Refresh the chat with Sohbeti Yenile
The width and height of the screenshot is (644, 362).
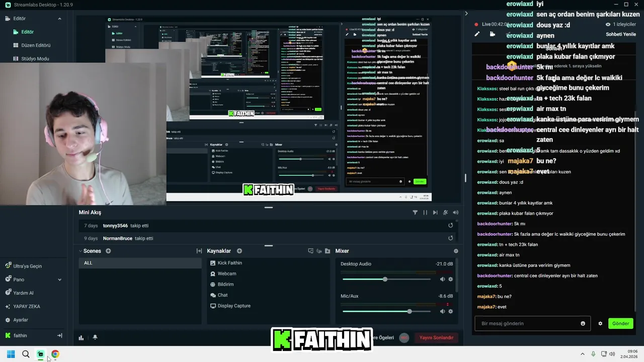coord(621,34)
